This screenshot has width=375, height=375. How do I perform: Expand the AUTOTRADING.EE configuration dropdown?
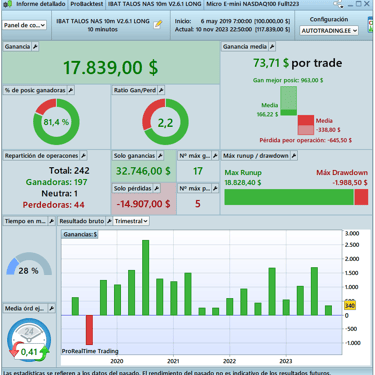(x=329, y=31)
